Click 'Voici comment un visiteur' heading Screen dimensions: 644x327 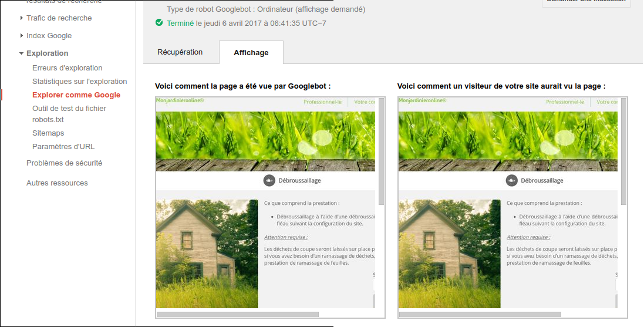[x=501, y=86]
